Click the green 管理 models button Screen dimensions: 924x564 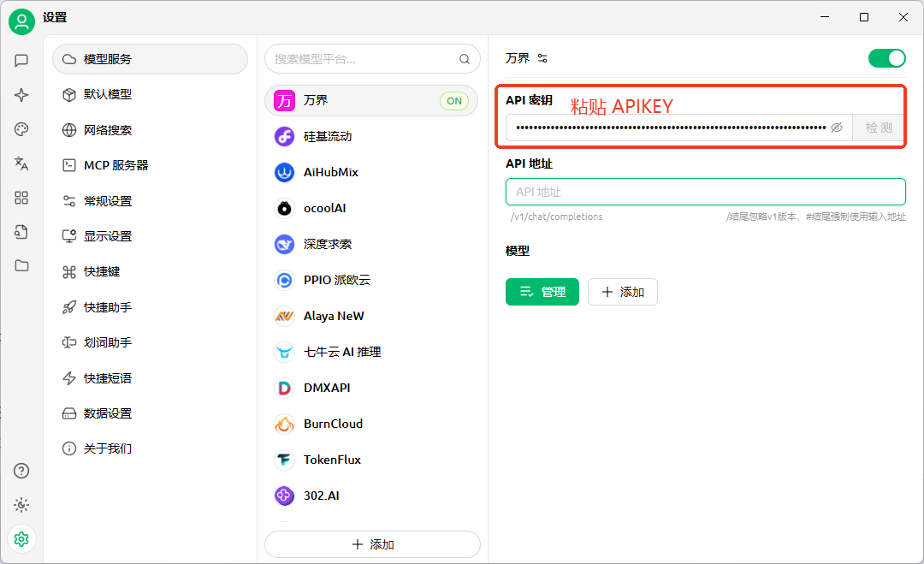pos(542,292)
